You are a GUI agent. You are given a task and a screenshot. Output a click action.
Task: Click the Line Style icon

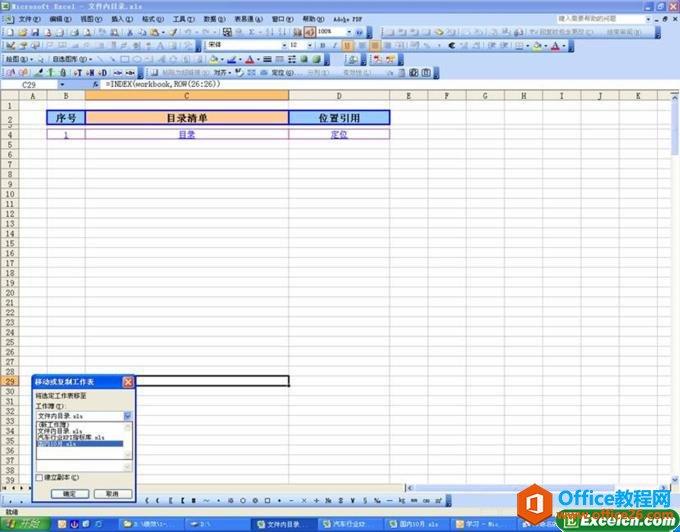click(268, 59)
